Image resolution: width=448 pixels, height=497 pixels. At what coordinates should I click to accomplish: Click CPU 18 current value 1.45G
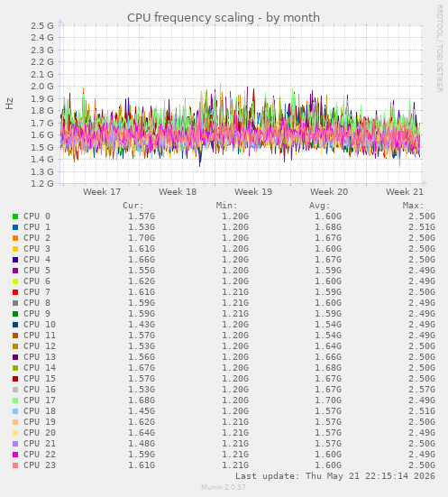[142, 410]
